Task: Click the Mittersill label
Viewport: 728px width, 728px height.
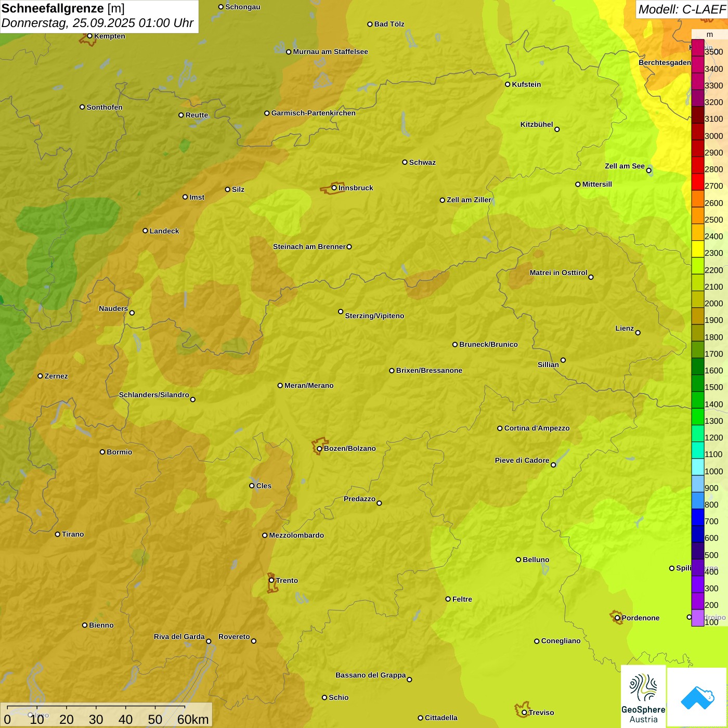Action: pyautogui.click(x=597, y=184)
